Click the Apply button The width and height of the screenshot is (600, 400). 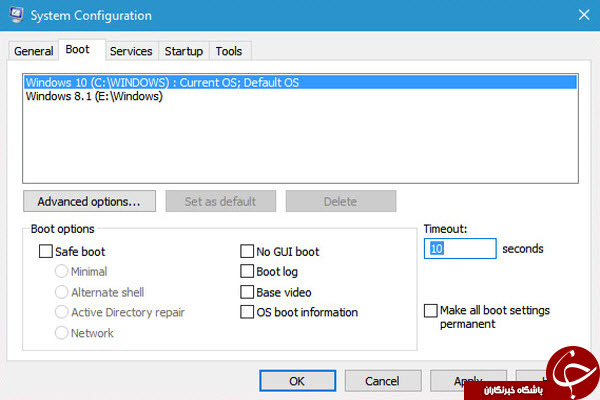[468, 380]
